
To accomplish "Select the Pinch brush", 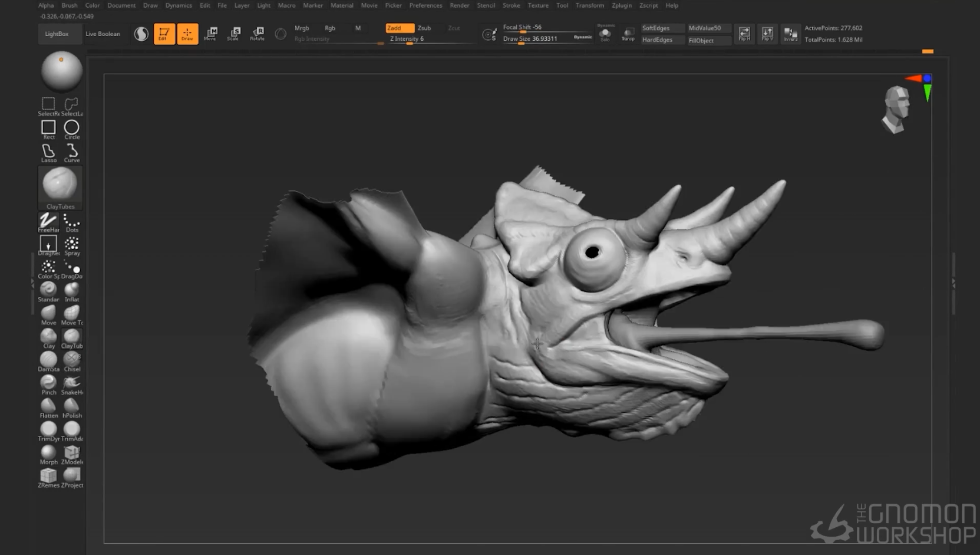I will (x=48, y=383).
